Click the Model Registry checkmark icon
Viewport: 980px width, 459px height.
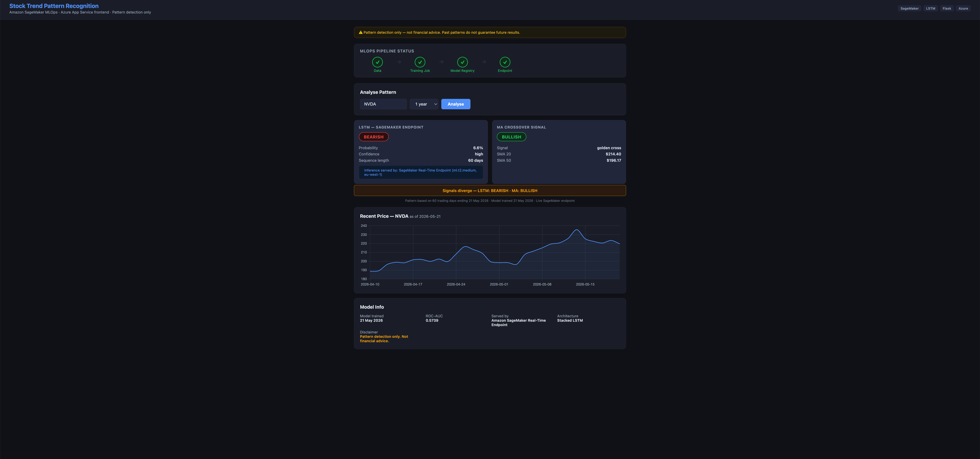(463, 62)
